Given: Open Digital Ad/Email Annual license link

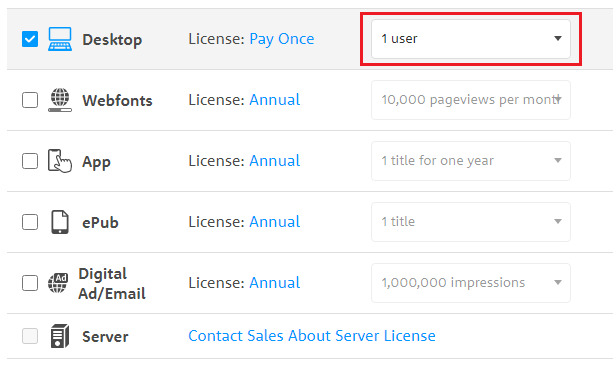Looking at the screenshot, I should (x=275, y=283).
